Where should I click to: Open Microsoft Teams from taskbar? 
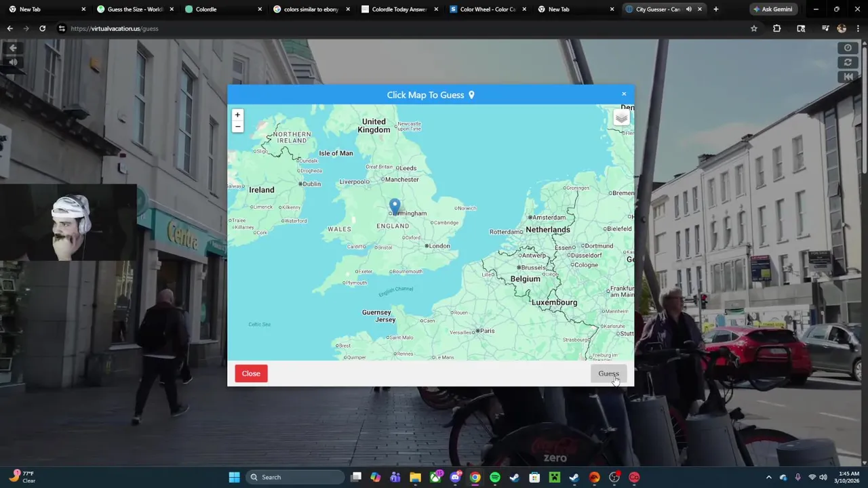coord(395,477)
